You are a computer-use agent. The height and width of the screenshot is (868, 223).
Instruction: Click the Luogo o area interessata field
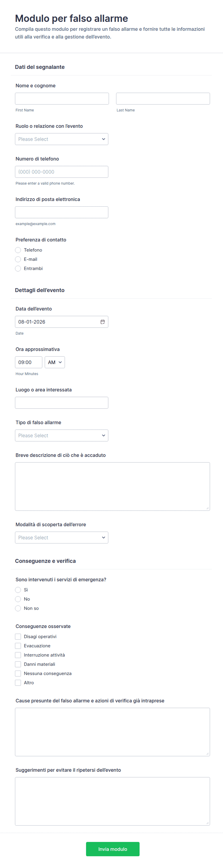click(62, 403)
